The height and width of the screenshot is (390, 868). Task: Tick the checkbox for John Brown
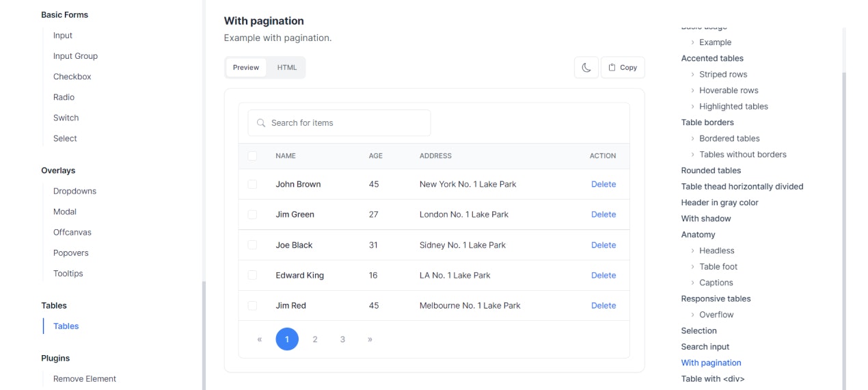point(252,184)
